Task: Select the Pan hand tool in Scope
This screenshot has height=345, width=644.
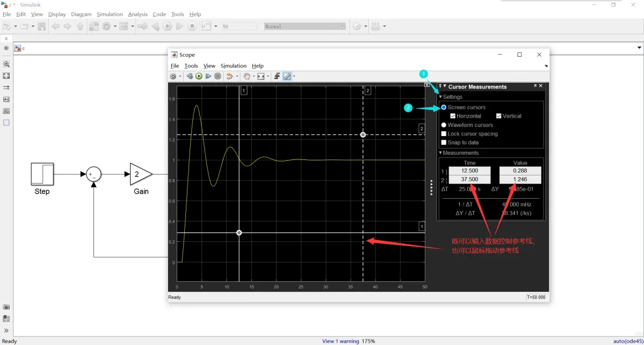Action: (x=246, y=76)
